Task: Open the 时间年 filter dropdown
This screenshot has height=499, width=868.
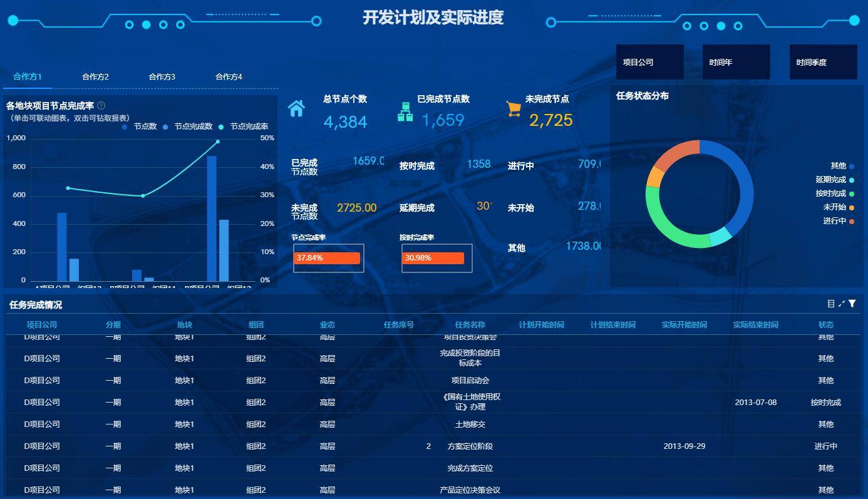Action: click(736, 62)
